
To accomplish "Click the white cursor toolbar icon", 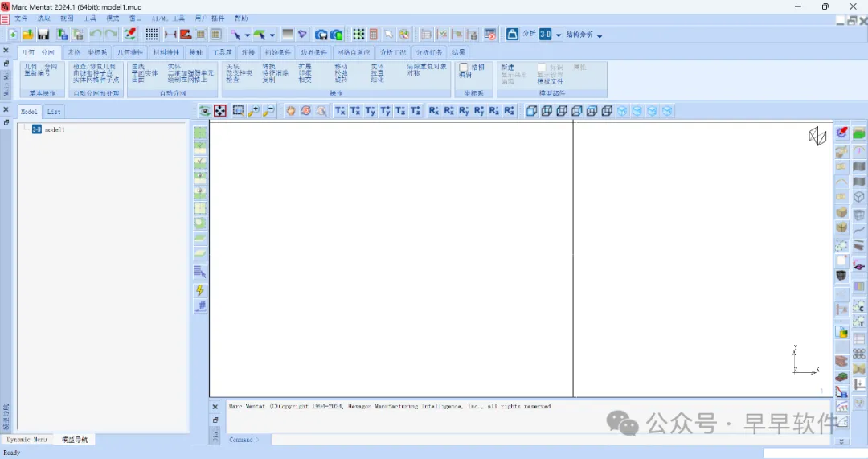I will [x=389, y=35].
